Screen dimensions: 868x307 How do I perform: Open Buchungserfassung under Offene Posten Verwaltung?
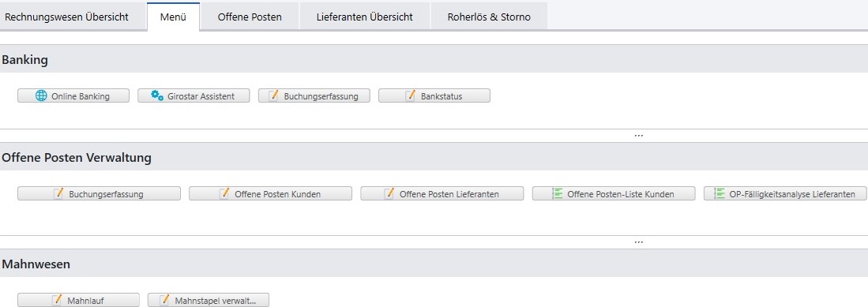coord(99,193)
